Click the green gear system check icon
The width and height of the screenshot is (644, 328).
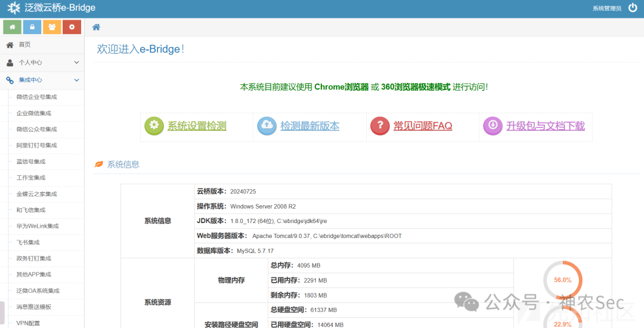click(154, 125)
